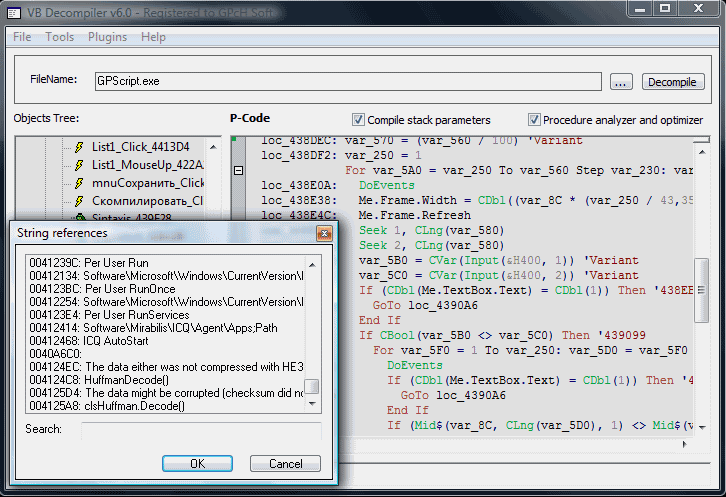Click code line 'Seek 1, CLng(var_580)'

pos(432,230)
